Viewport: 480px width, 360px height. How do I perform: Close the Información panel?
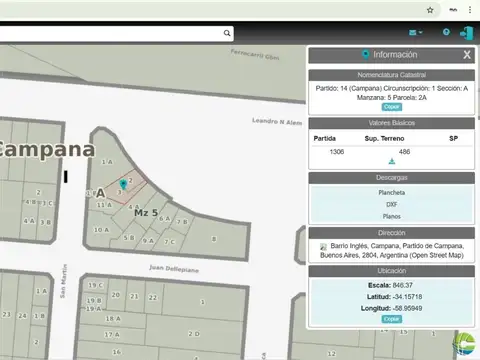coord(467,55)
